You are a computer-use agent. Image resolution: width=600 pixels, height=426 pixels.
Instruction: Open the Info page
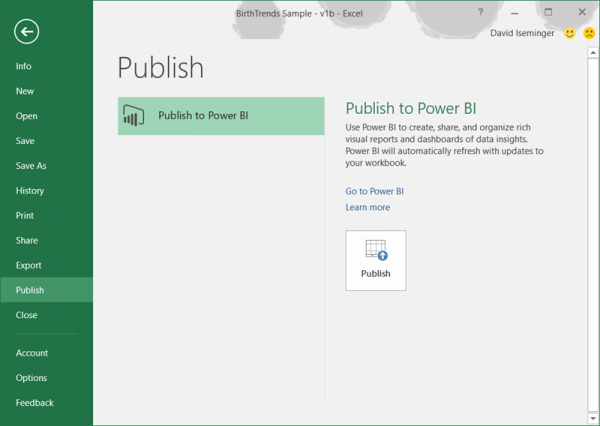[23, 66]
